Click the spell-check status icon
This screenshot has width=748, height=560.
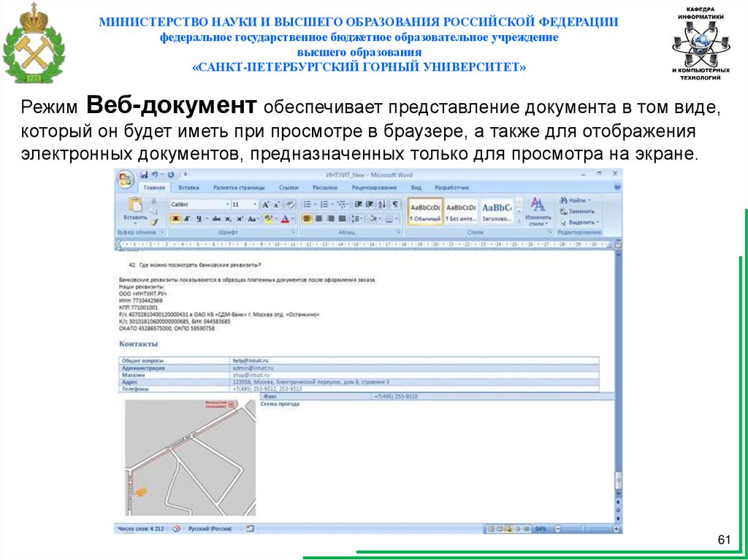point(177,529)
